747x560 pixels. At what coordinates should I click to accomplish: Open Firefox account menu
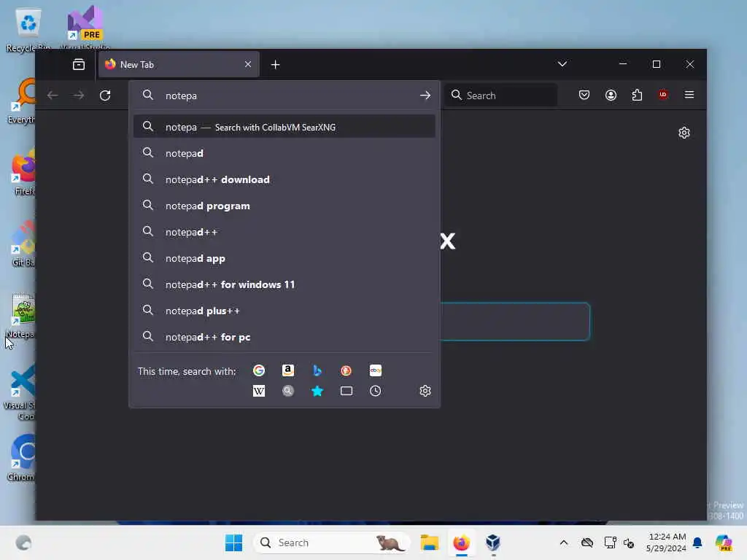pos(611,95)
